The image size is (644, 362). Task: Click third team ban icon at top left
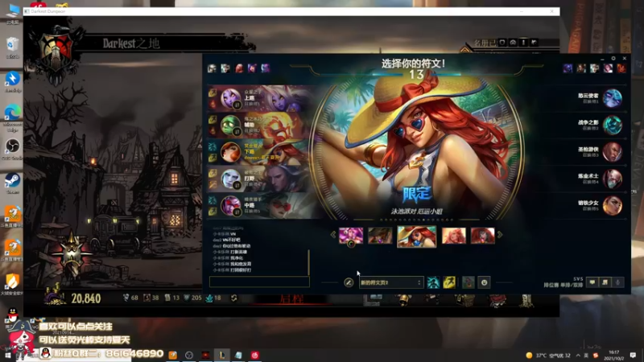[239, 68]
